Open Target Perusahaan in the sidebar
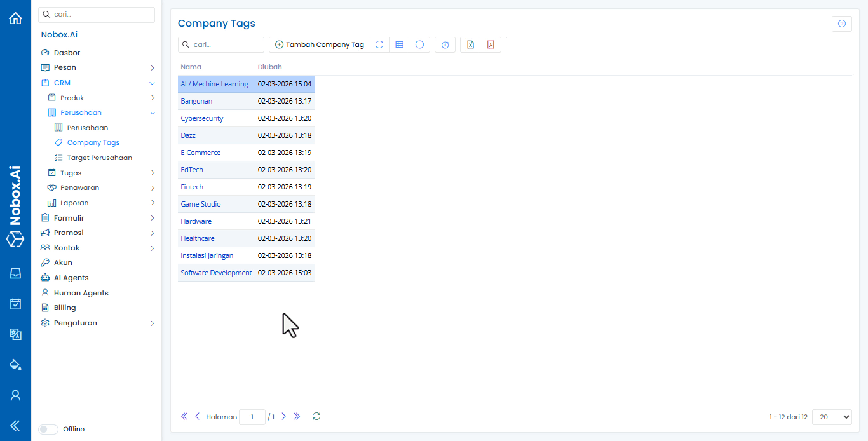This screenshot has height=441, width=868. coord(99,158)
